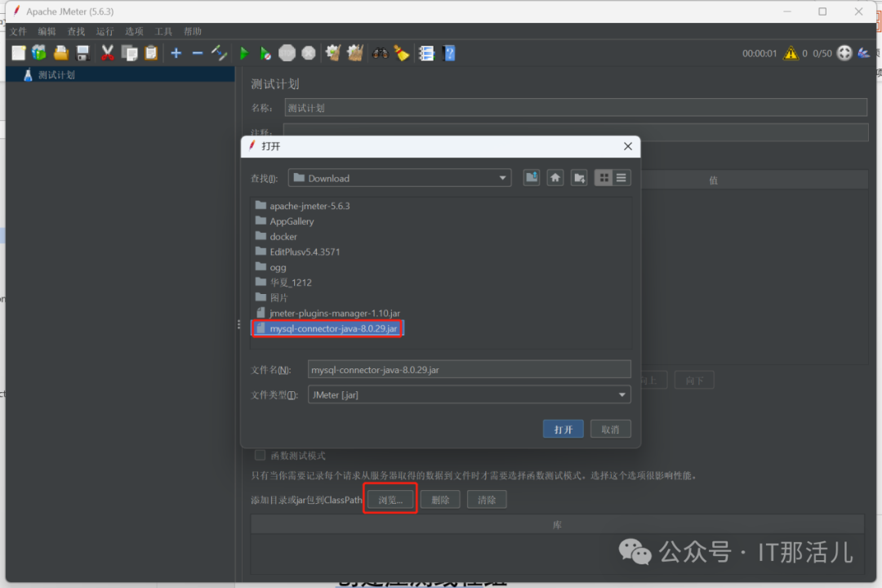Open the 文件 menu
This screenshot has height=588, width=882.
pyautogui.click(x=19, y=32)
